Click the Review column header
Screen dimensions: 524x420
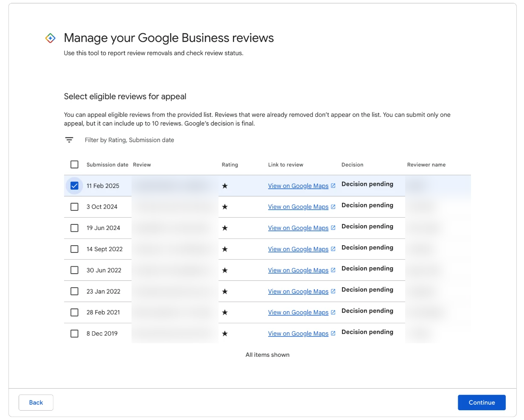click(x=142, y=165)
